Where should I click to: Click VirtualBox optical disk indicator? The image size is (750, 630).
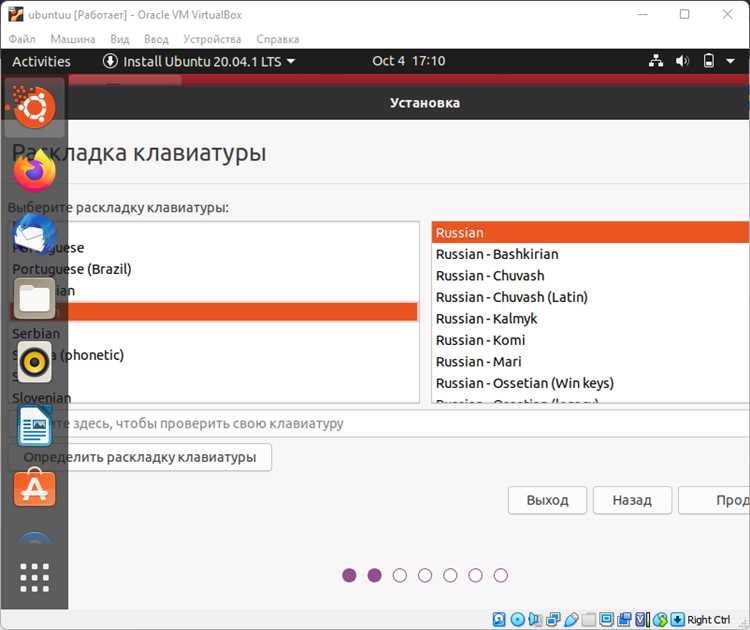click(x=517, y=619)
